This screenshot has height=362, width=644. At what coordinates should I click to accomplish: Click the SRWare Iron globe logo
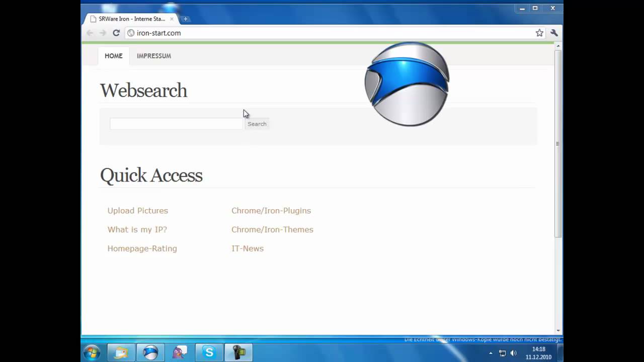[407, 84]
